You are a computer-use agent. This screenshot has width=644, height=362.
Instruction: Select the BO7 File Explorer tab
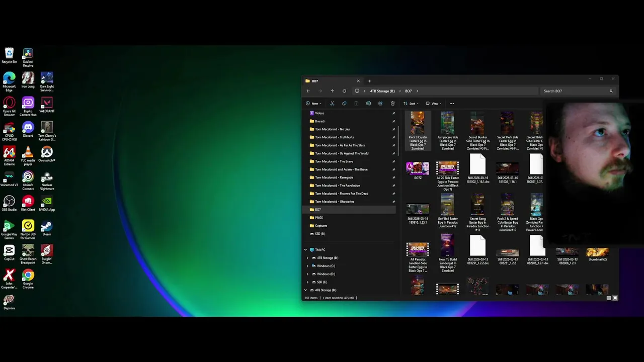[333, 81]
